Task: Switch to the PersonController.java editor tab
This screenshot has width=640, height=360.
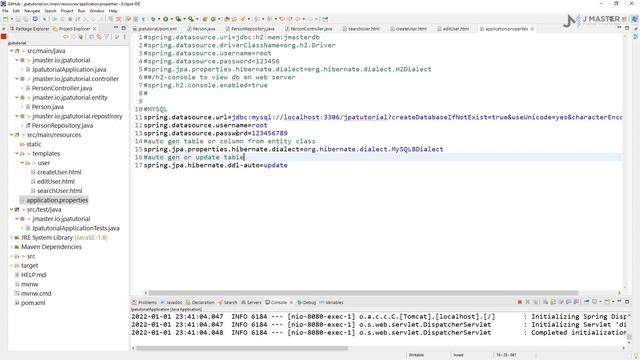Action: tap(309, 29)
